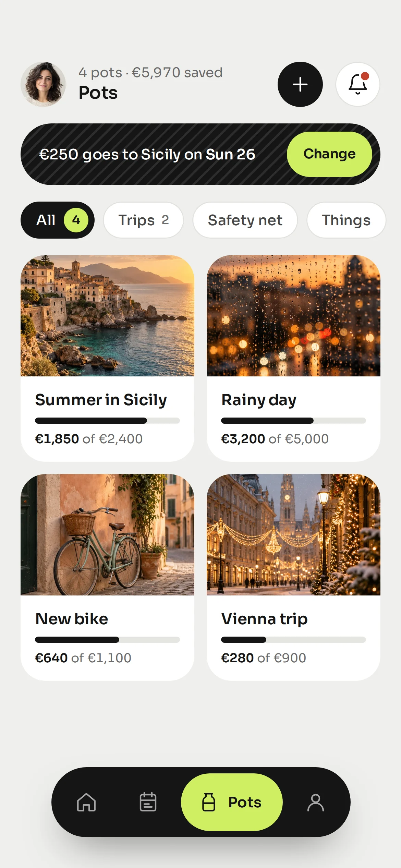
Task: Open account via person icon
Action: coord(315,802)
